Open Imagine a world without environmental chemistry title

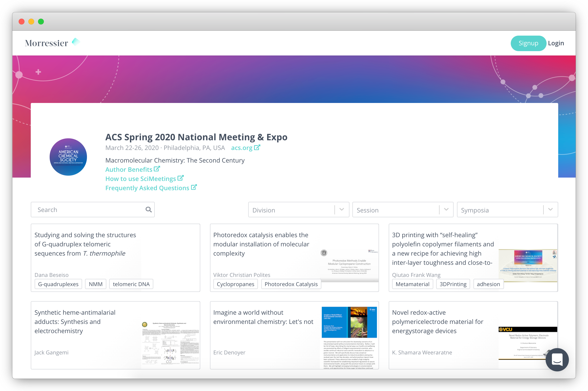pos(263,317)
